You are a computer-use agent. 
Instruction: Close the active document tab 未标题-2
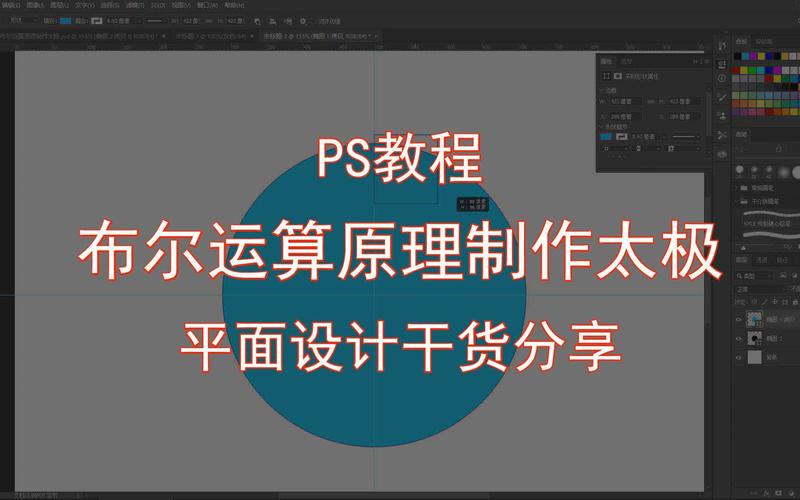click(x=377, y=36)
